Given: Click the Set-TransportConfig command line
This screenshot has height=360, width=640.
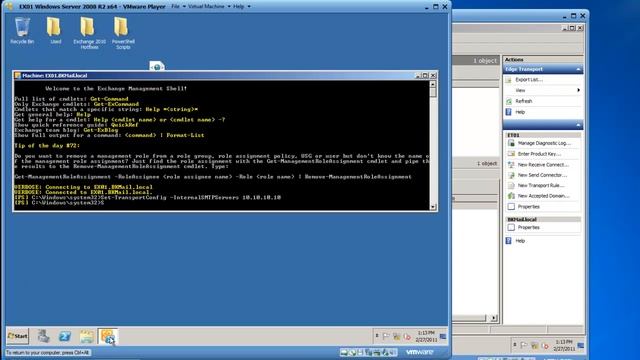Looking at the screenshot, I should 147,198.
